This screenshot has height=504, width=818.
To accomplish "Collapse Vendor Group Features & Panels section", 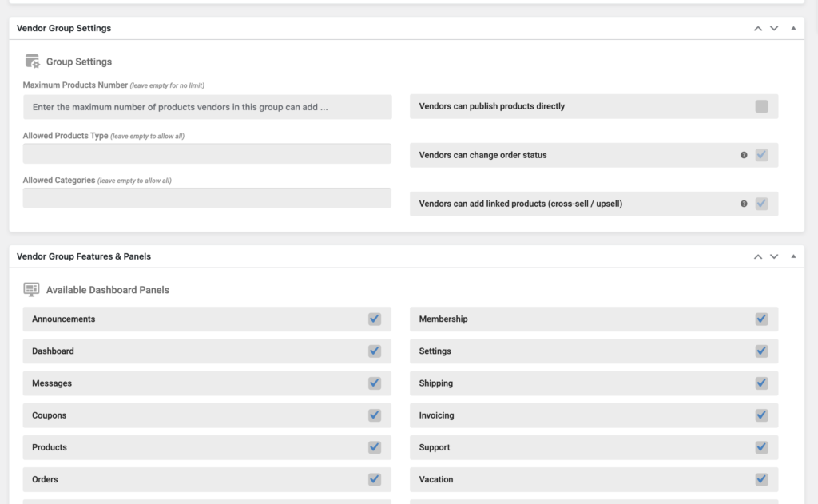I will coord(793,256).
